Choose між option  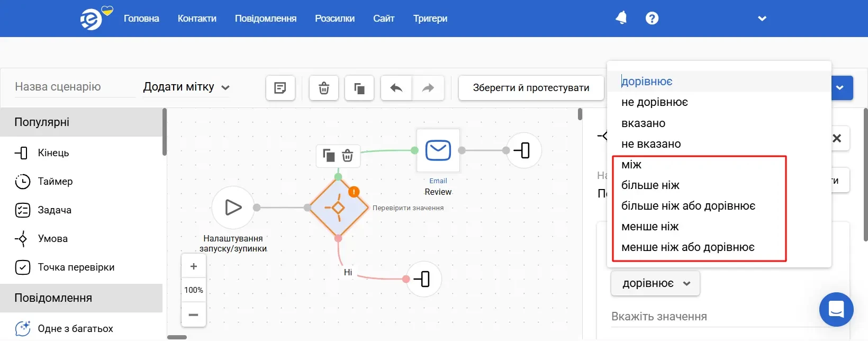point(719,165)
